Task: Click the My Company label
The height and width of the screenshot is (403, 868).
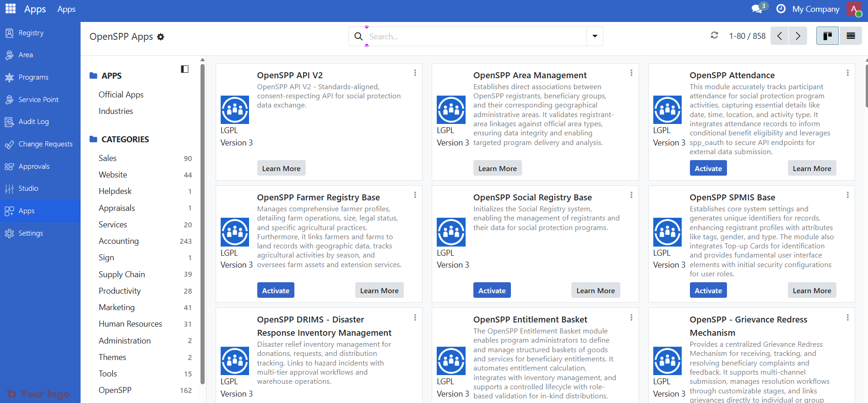Action: coord(816,9)
